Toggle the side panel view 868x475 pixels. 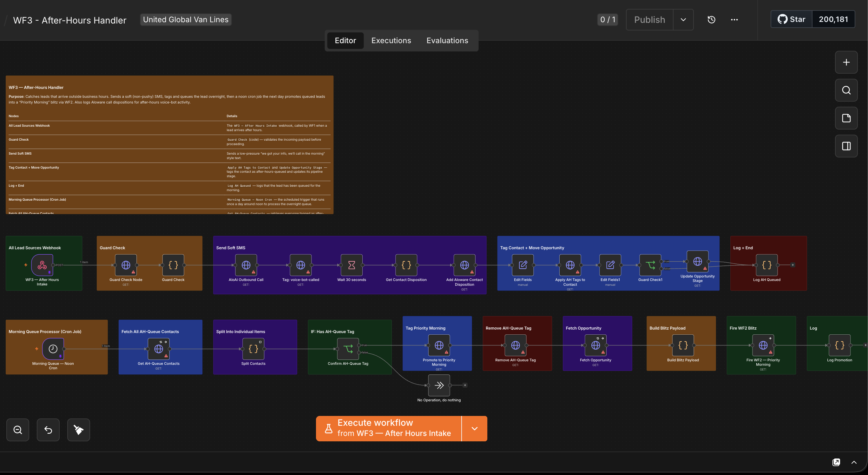(x=846, y=146)
